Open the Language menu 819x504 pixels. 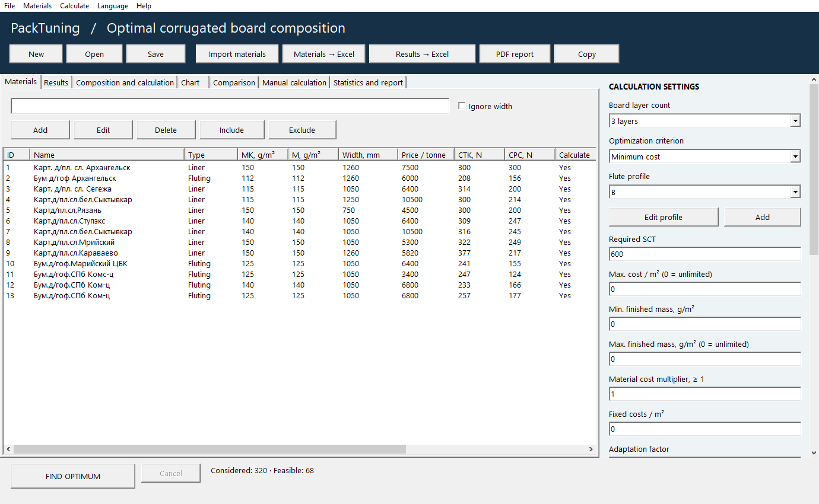point(113,6)
